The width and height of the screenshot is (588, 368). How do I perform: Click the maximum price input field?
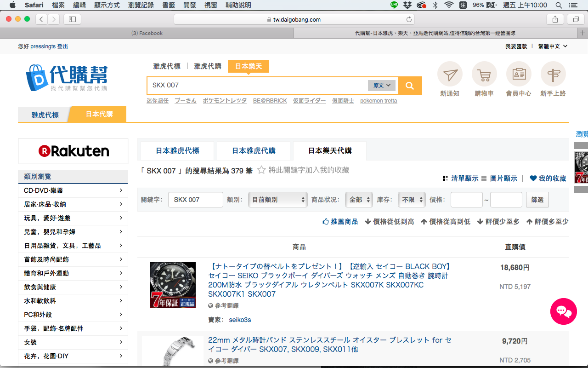(506, 200)
